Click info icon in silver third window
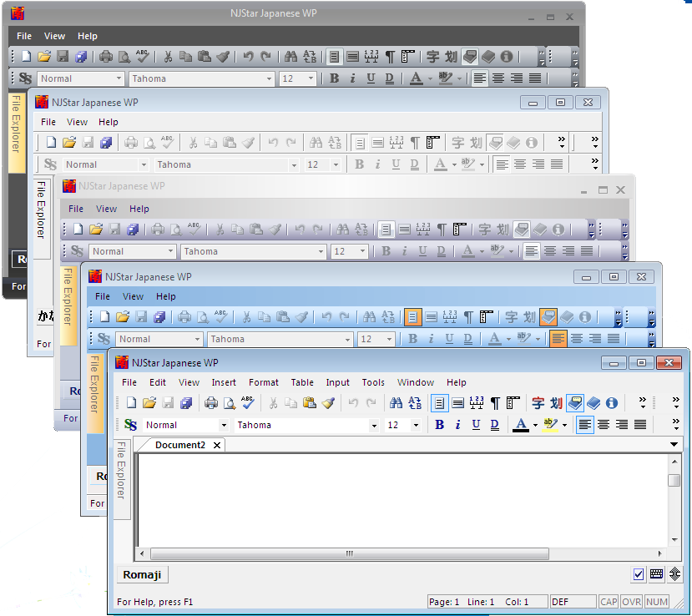This screenshot has height=616, width=692. coord(558,230)
